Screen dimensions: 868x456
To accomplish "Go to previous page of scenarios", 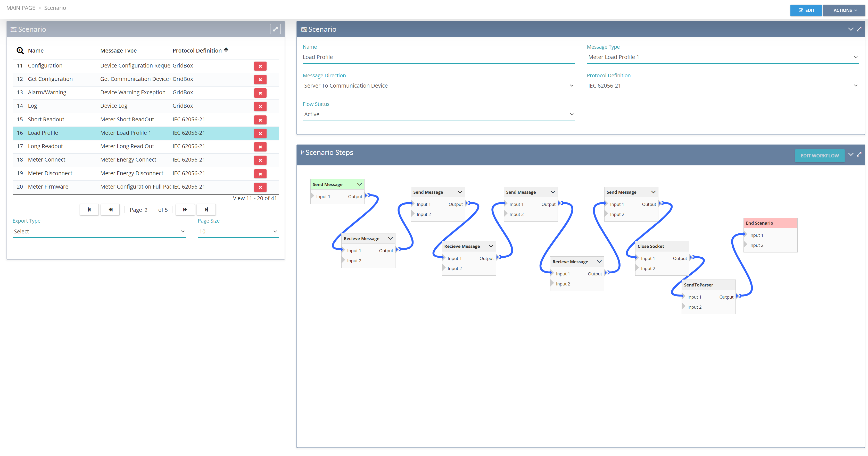I will (x=111, y=209).
